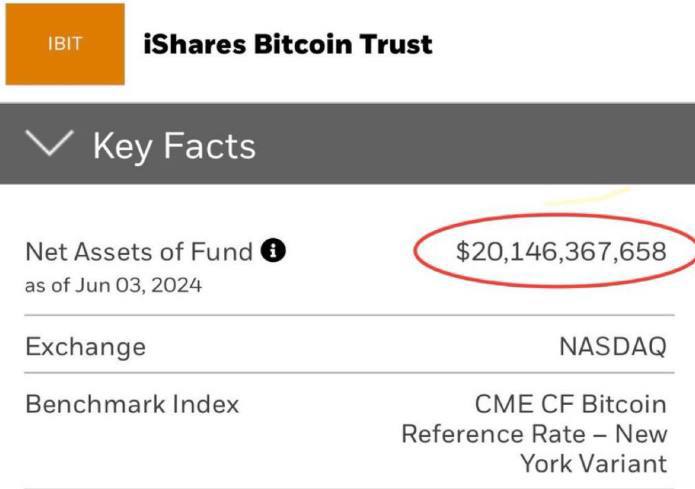This screenshot has width=695, height=489.
Task: Collapse the Key Facts section chevron
Action: [49, 145]
